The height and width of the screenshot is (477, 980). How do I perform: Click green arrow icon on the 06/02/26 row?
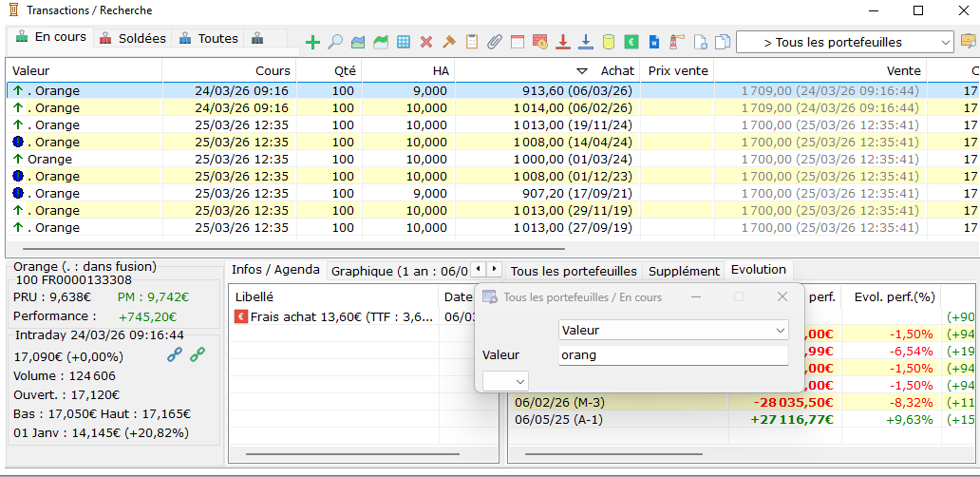point(18,107)
